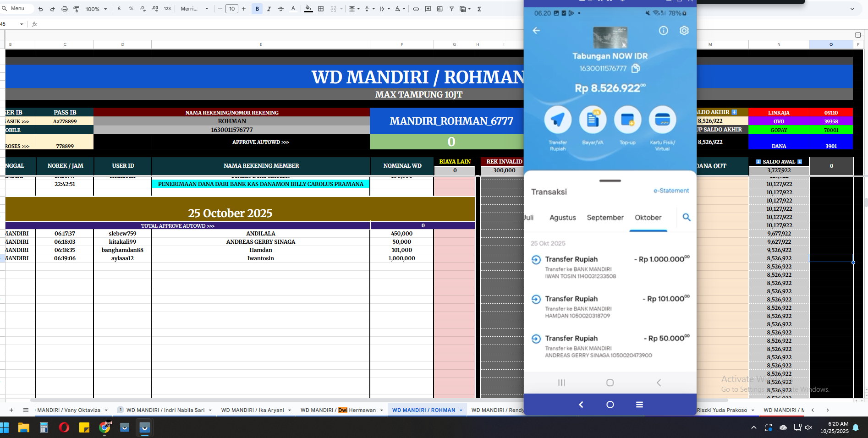868x438 pixels.
Task: Apply italic formatting
Action: (x=269, y=9)
